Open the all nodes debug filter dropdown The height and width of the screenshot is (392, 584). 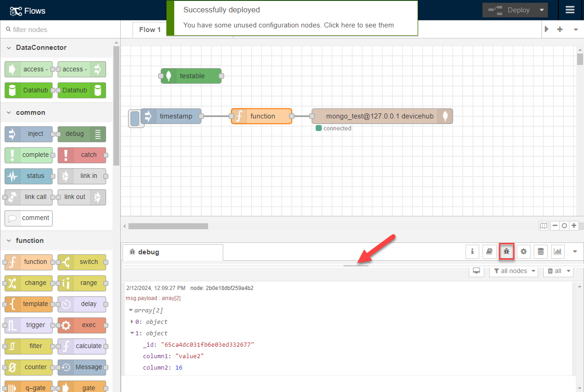coord(514,271)
